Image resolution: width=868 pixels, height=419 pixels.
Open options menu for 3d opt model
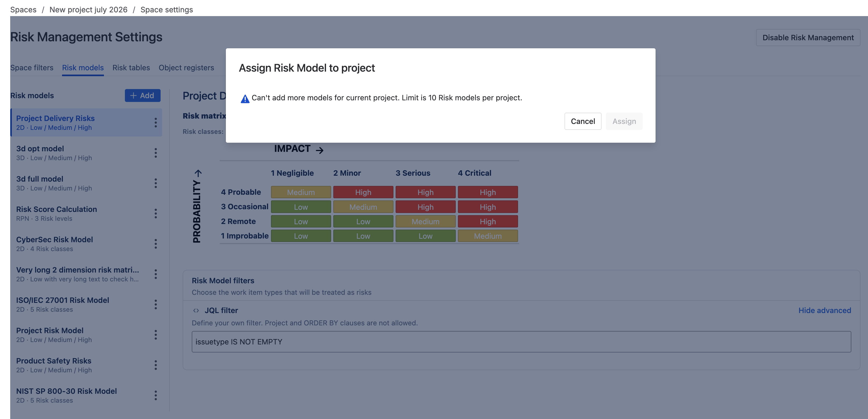156,153
